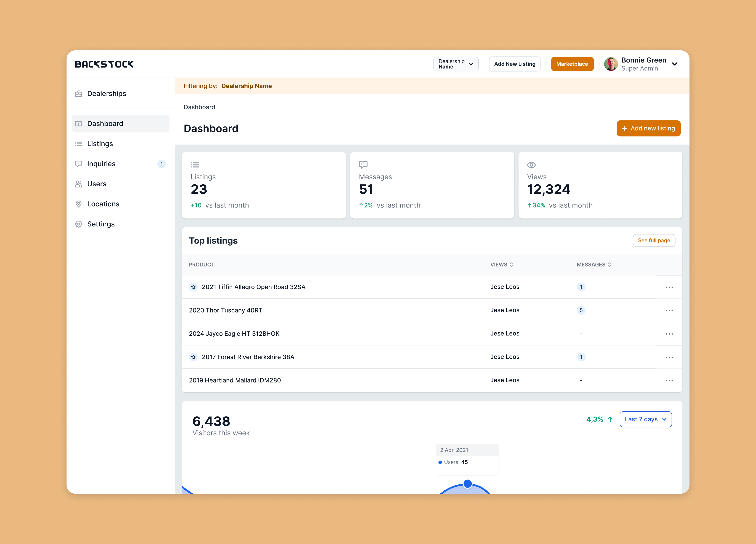The height and width of the screenshot is (544, 756).
Task: Open more options for 2024 Jayco Eagle row
Action: [x=669, y=334]
